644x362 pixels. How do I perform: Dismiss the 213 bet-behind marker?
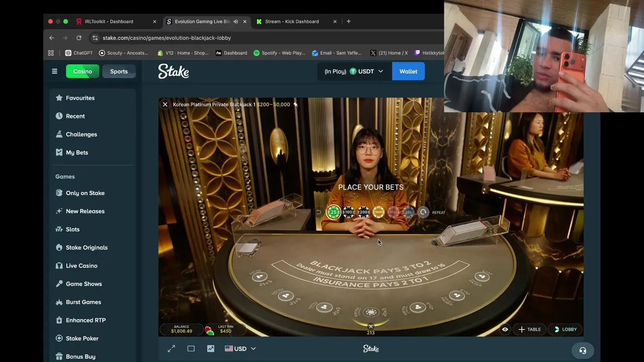(371, 326)
